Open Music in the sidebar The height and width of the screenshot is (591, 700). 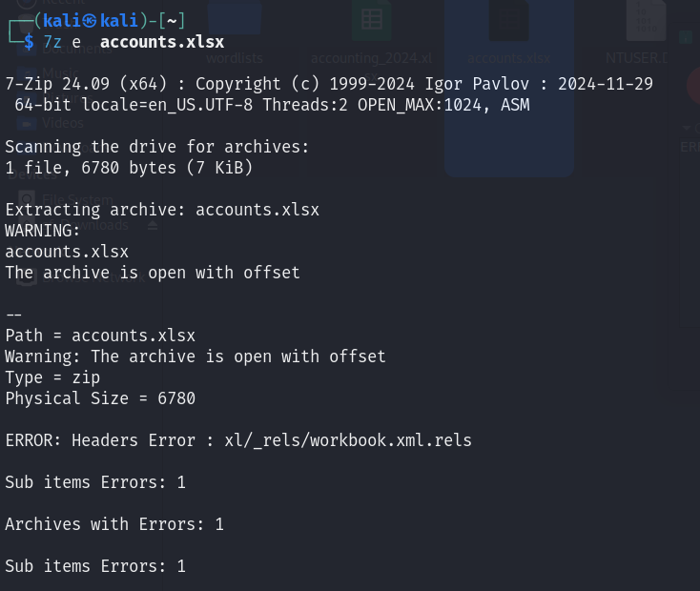pyautogui.click(x=61, y=72)
